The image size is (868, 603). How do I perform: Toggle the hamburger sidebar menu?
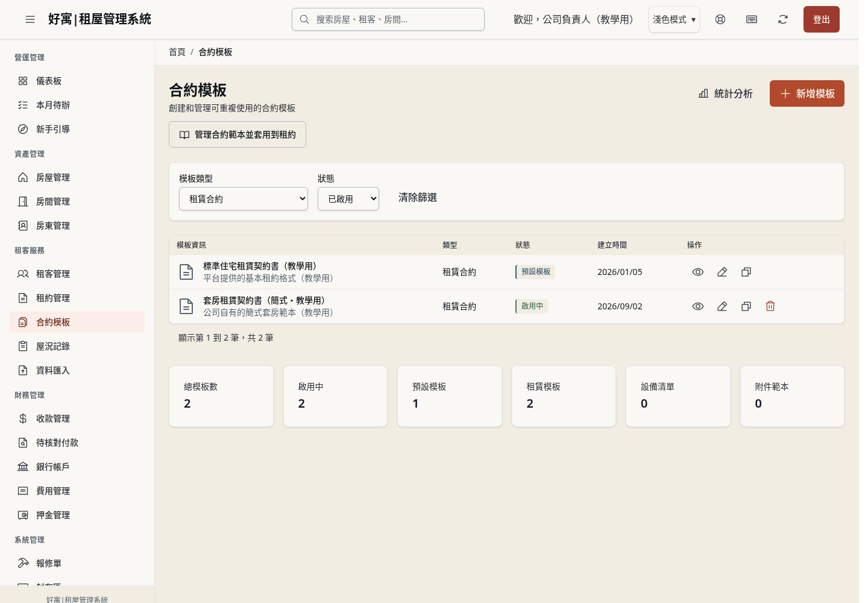tap(30, 19)
